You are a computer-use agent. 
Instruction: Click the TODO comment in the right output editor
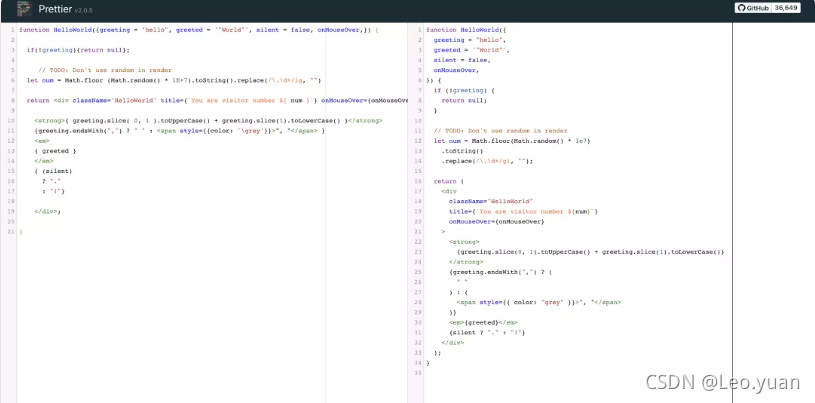[x=501, y=131]
